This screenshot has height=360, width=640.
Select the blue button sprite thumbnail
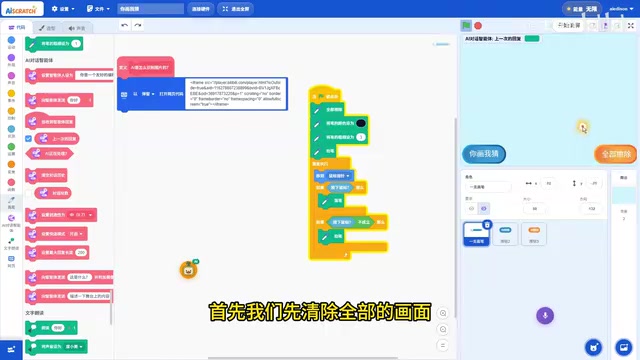505,234
